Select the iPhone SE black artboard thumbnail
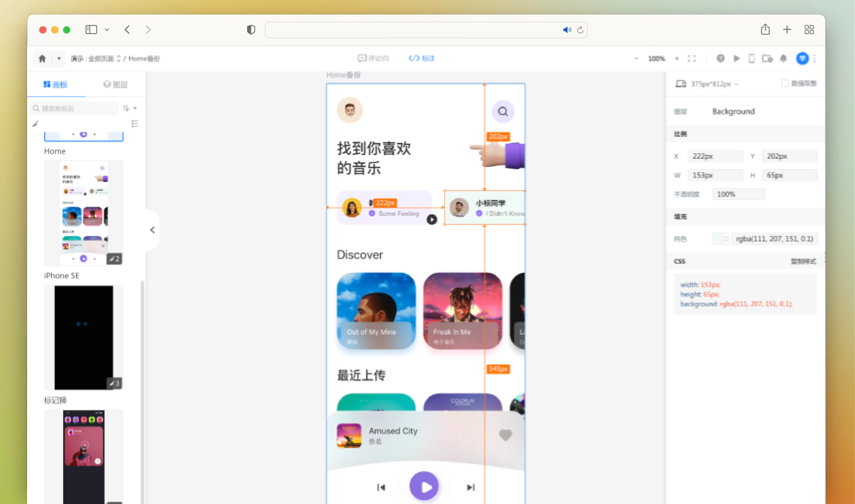This screenshot has height=504, width=855. (x=84, y=337)
